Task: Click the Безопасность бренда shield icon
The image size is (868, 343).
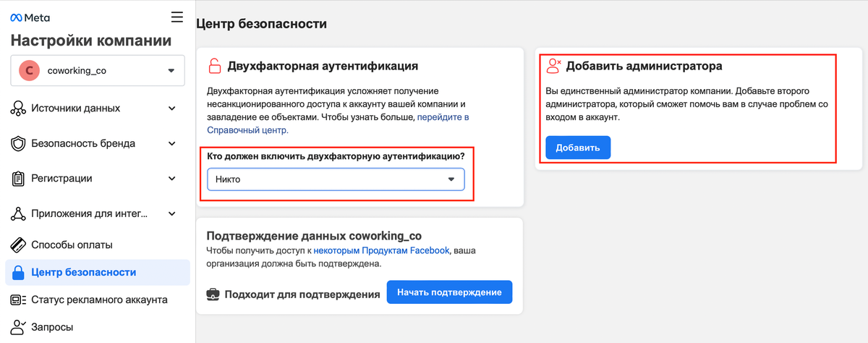Action: pos(18,143)
